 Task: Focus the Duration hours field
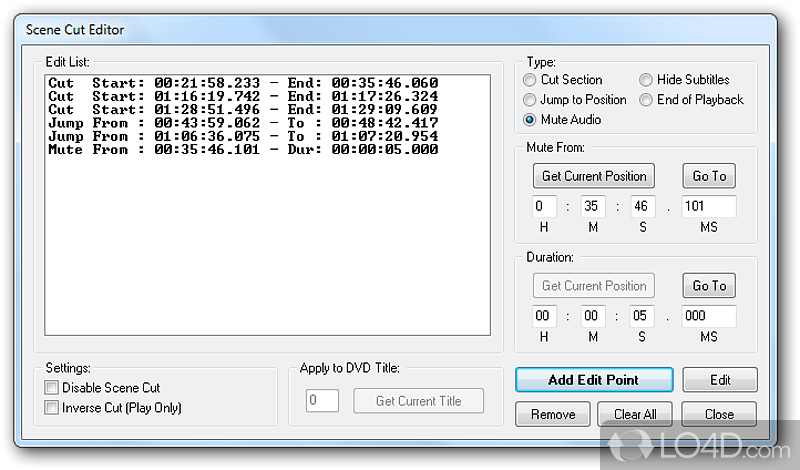[544, 316]
